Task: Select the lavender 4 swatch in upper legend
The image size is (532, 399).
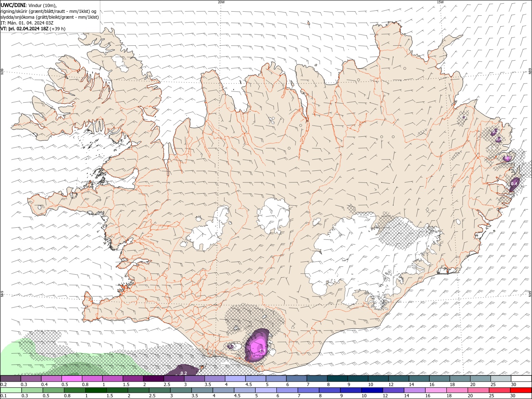Action: 235,379
